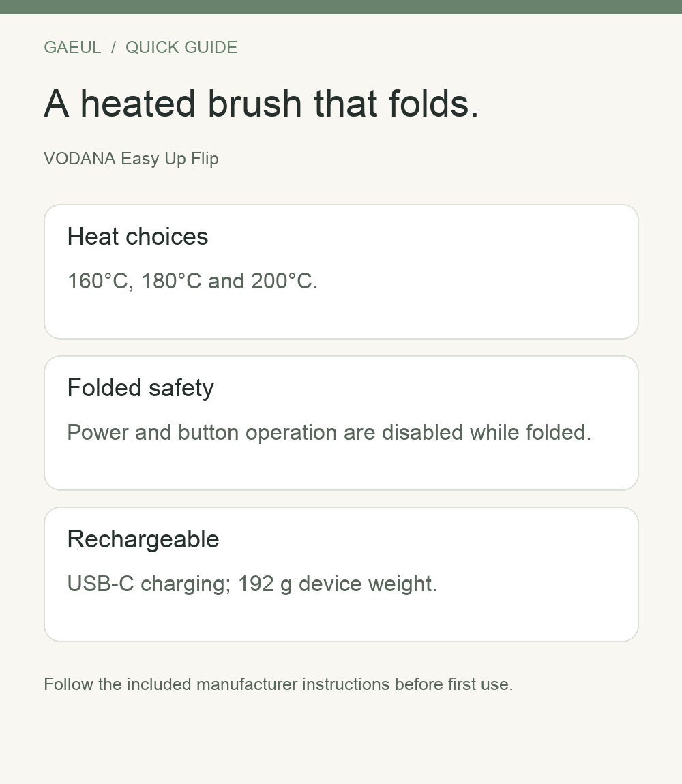Select the VODANA Easy Up Flip subtitle
This screenshot has height=784, width=682.
coord(131,158)
